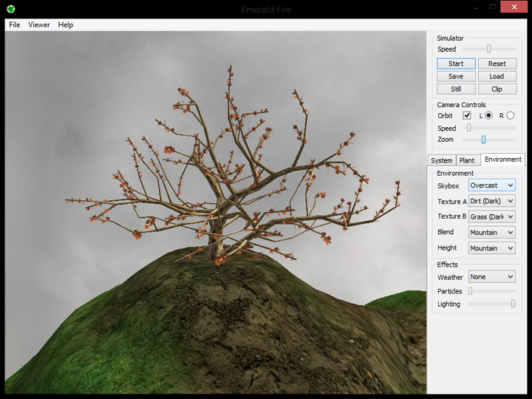
Task: Open the File menu
Action: pyautogui.click(x=15, y=24)
